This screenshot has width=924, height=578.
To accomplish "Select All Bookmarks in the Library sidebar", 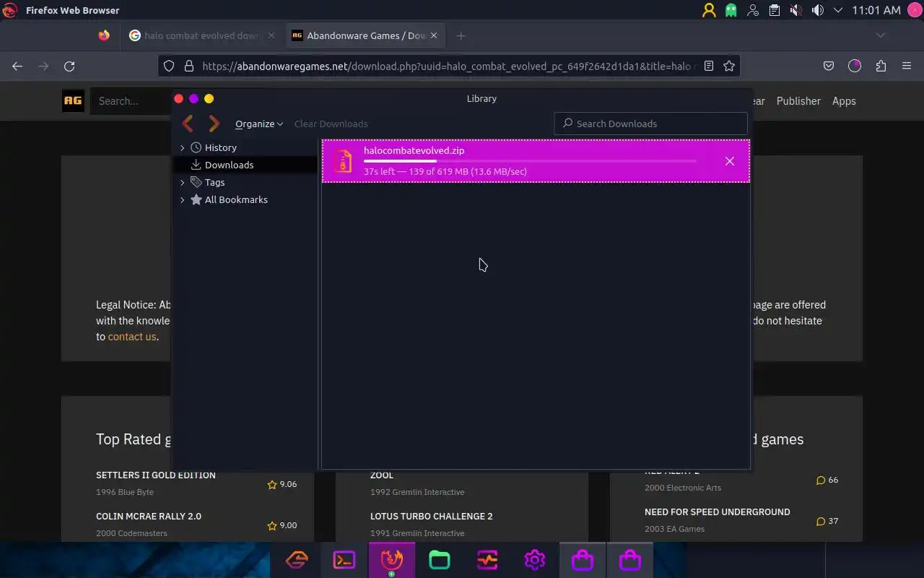I will tap(236, 199).
